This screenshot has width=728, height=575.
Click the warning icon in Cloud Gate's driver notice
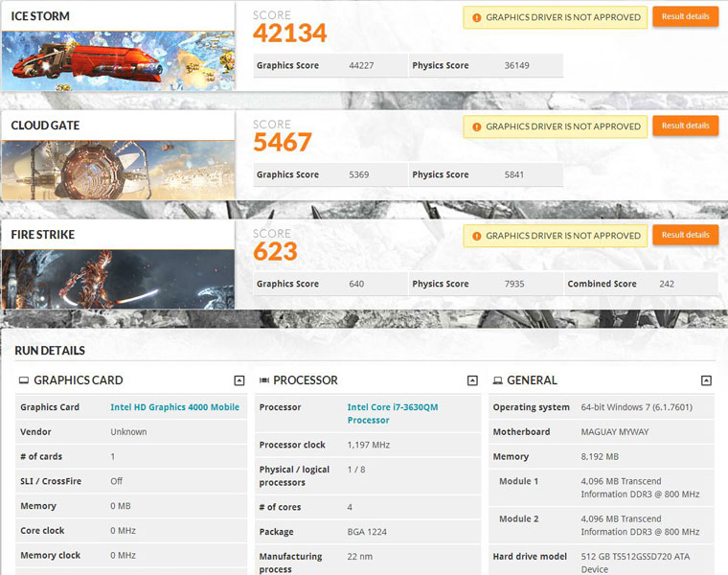click(x=476, y=126)
